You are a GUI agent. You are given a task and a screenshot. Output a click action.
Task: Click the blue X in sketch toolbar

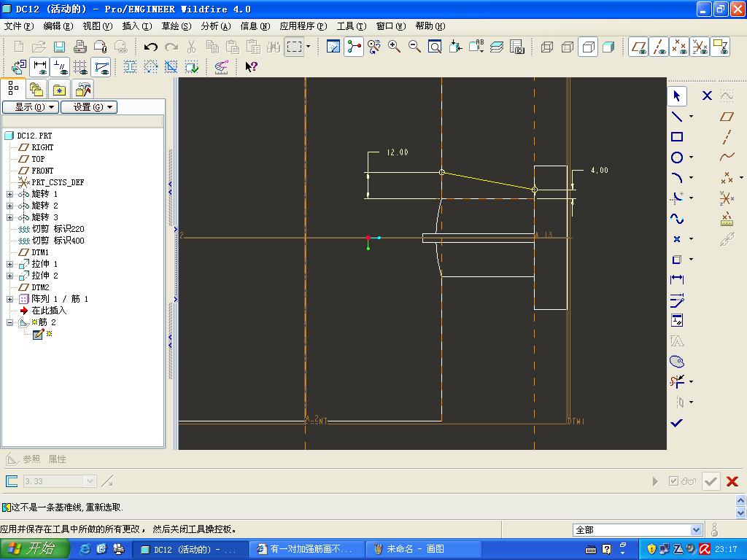707,96
